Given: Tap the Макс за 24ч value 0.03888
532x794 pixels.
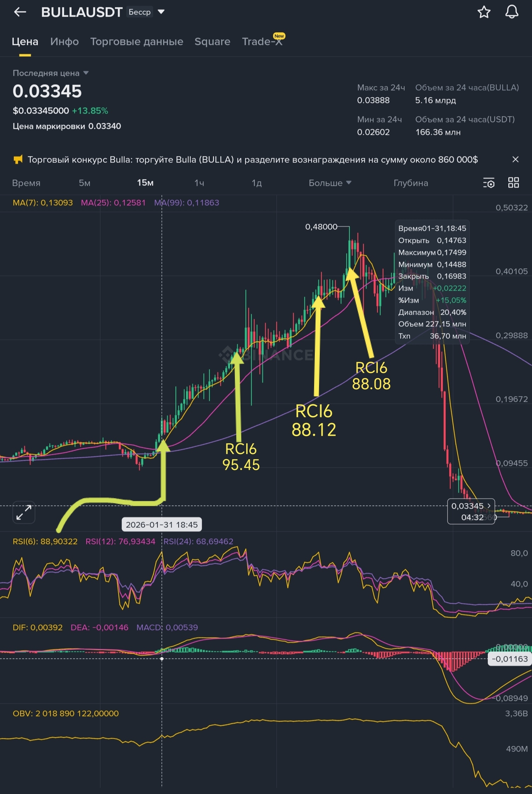Looking at the screenshot, I should [373, 101].
